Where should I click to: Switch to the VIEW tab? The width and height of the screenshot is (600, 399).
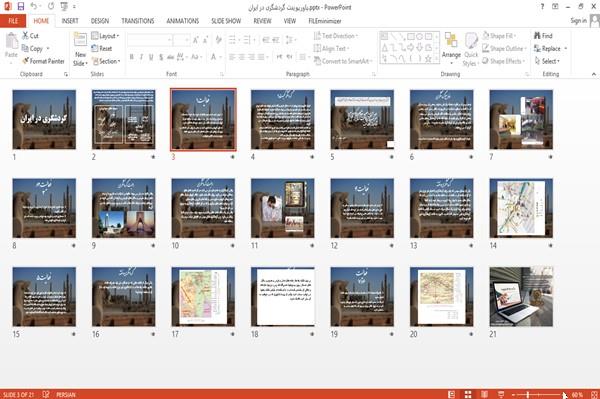[x=290, y=21]
